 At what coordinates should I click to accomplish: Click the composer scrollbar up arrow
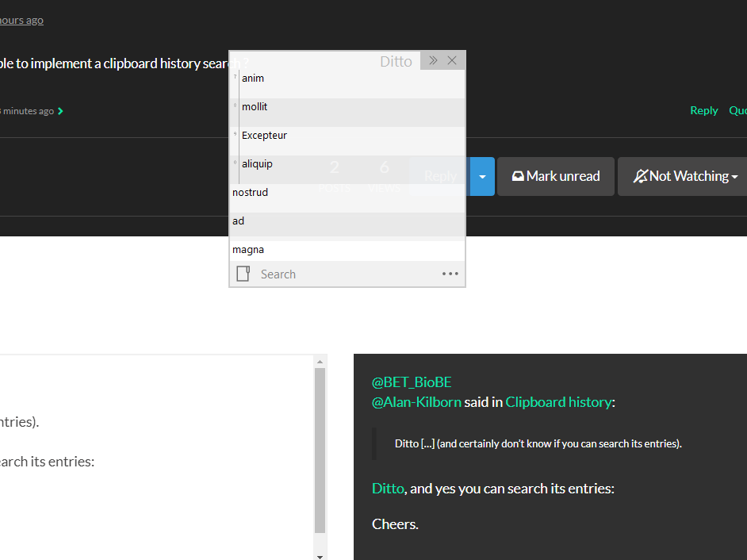pyautogui.click(x=320, y=362)
